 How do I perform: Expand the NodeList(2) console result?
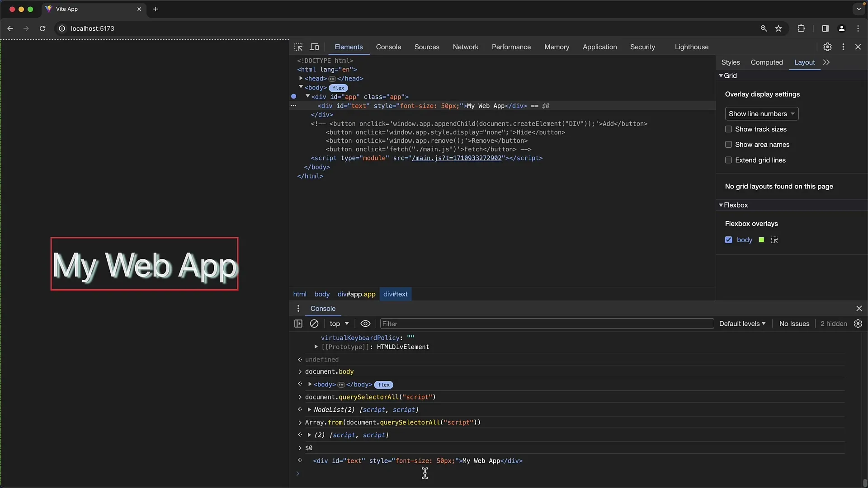(309, 410)
